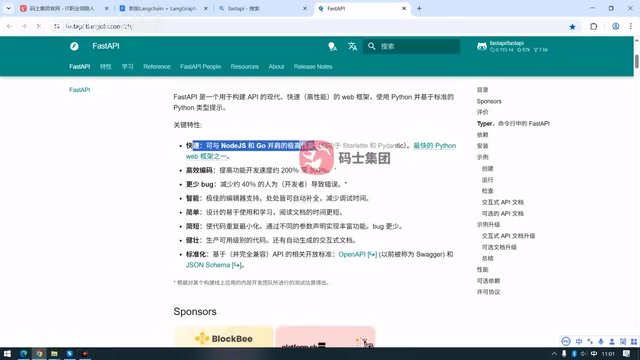Viewport: 640px width, 360px height.
Task: Jump to Typer,命令行中的 FastAPI section
Action: 513,123
